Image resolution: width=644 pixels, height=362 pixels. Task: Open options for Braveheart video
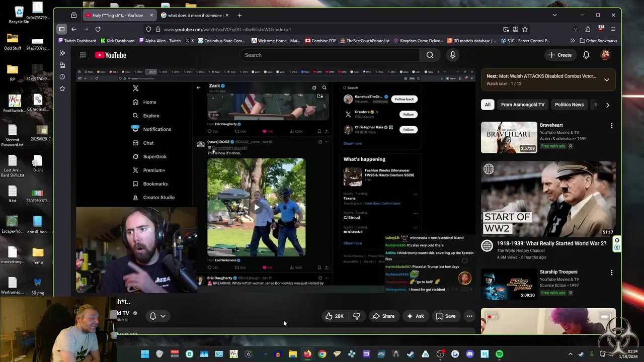coord(612,126)
